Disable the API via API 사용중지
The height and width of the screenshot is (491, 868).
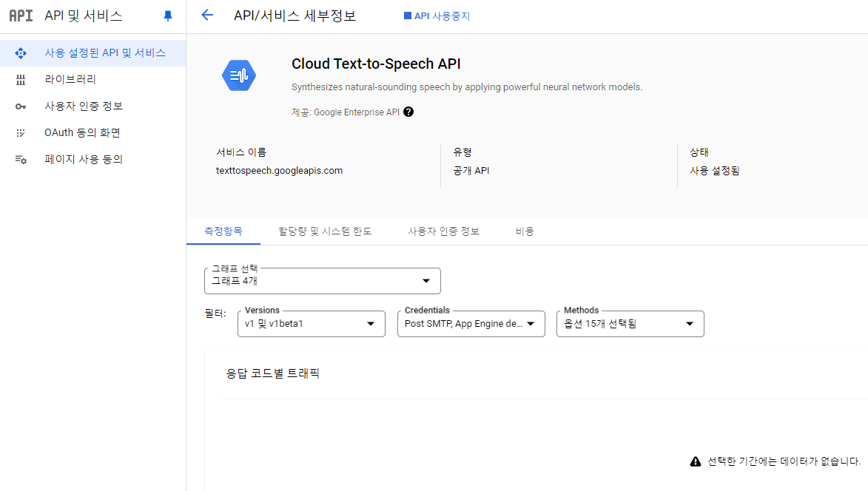(x=436, y=14)
